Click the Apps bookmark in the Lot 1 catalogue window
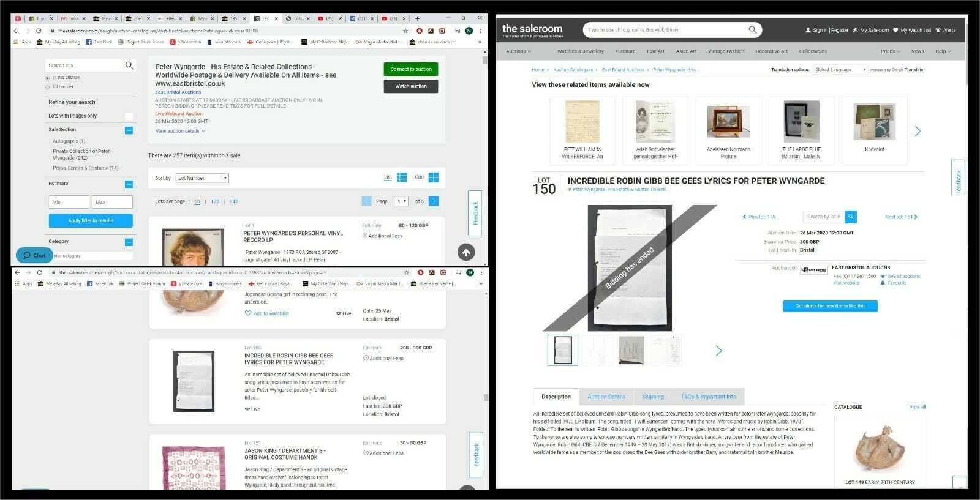This screenshot has height=500, width=980. tap(23, 42)
